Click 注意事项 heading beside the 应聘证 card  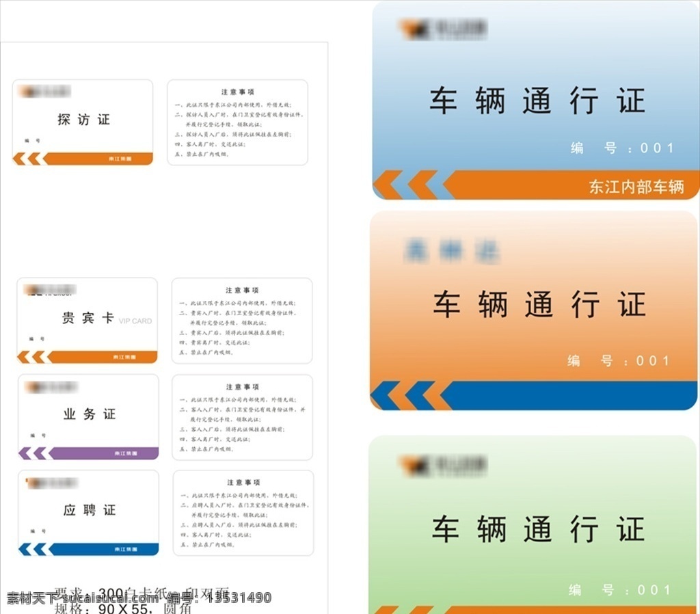pos(243,483)
